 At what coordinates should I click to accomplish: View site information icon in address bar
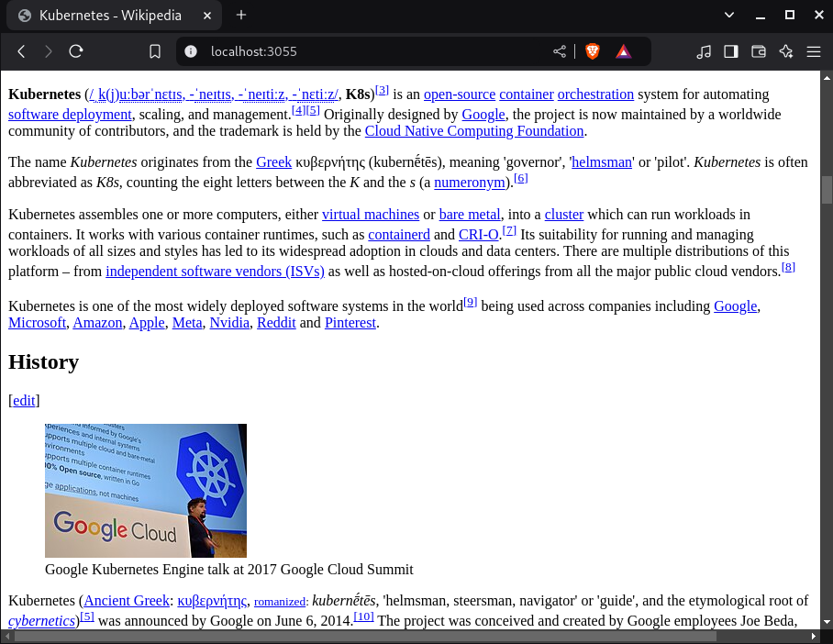191,51
